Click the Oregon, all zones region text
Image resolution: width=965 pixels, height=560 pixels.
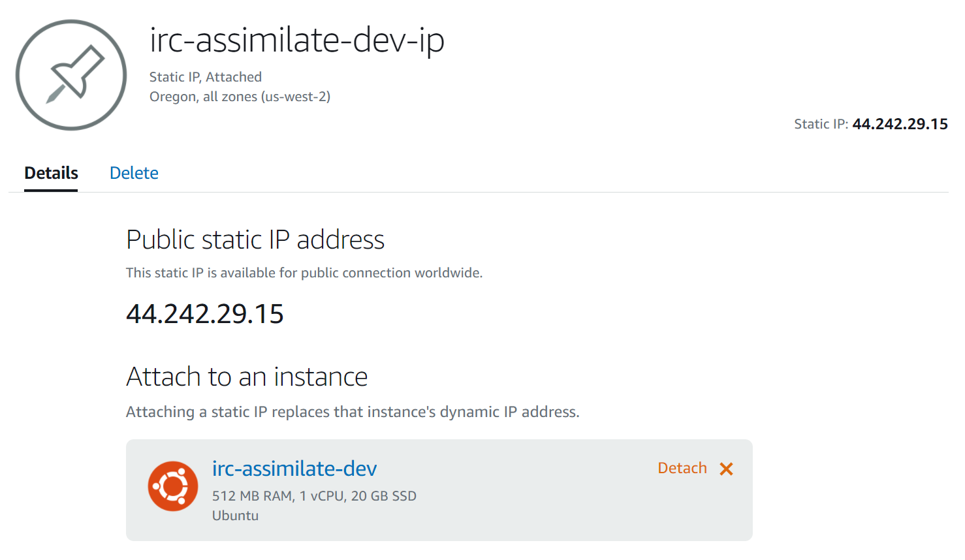240,97
